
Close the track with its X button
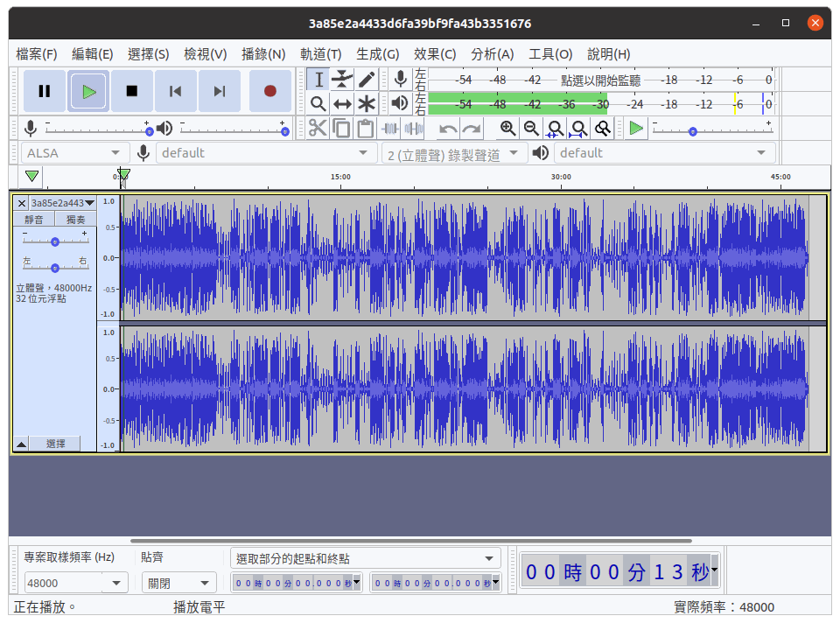coord(21,203)
